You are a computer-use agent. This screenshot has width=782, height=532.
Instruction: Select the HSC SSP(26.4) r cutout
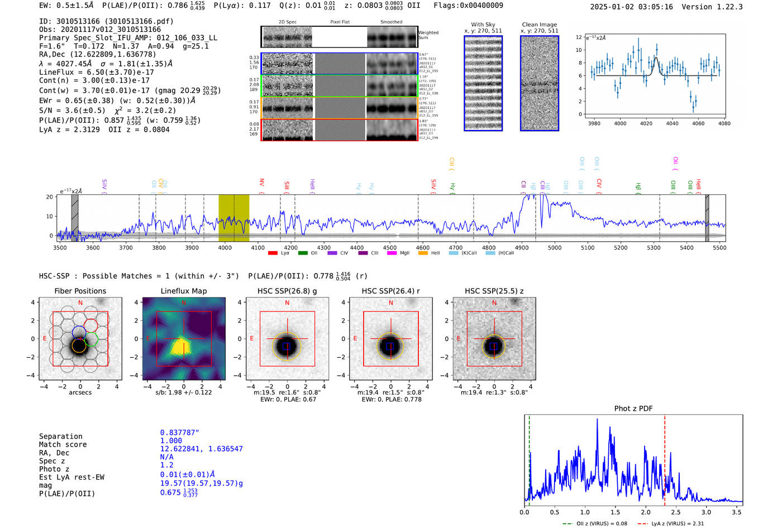390,339
